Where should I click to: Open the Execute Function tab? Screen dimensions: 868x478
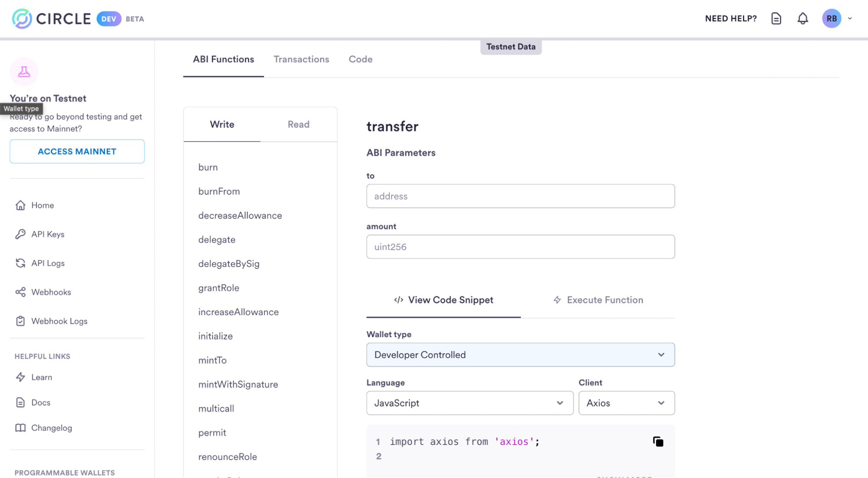point(598,300)
